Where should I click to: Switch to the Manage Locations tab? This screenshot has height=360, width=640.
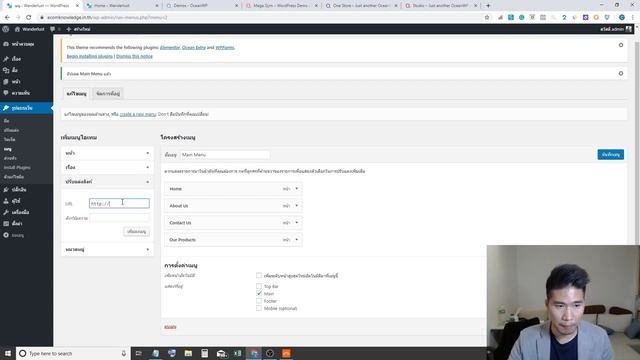pyautogui.click(x=108, y=93)
